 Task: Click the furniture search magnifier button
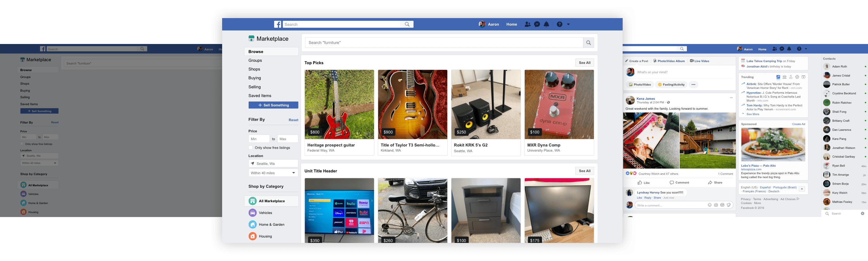[x=588, y=43]
